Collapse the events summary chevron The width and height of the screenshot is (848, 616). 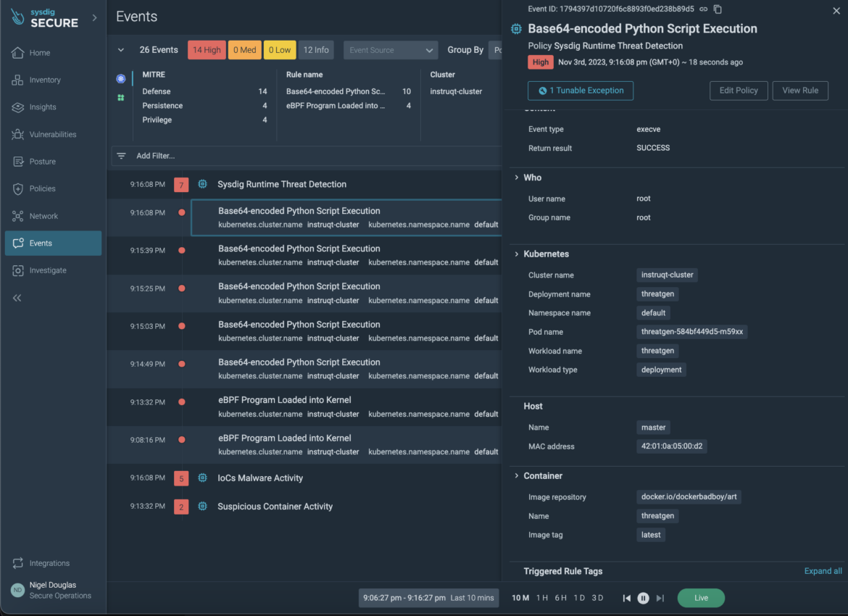pos(120,50)
